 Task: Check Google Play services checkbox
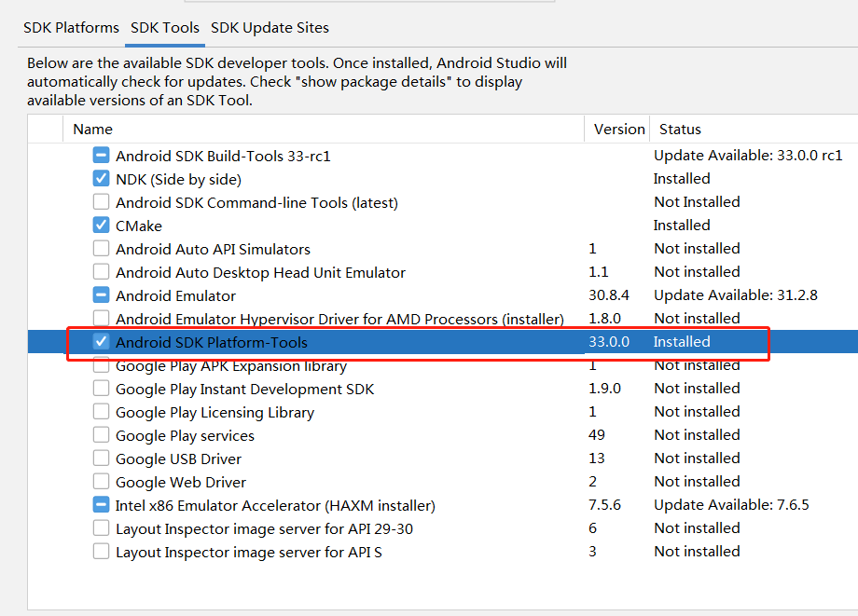point(101,435)
